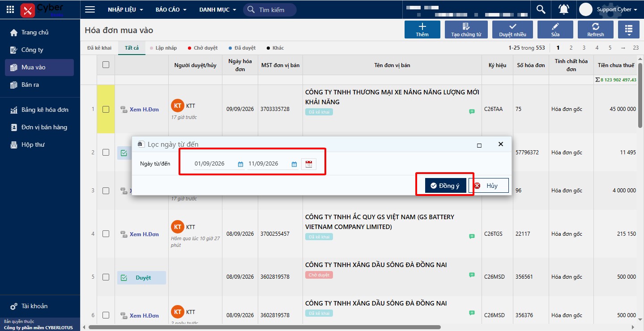This screenshot has width=644, height=331.
Task: Click the Sửa edit button
Action: pyautogui.click(x=555, y=30)
